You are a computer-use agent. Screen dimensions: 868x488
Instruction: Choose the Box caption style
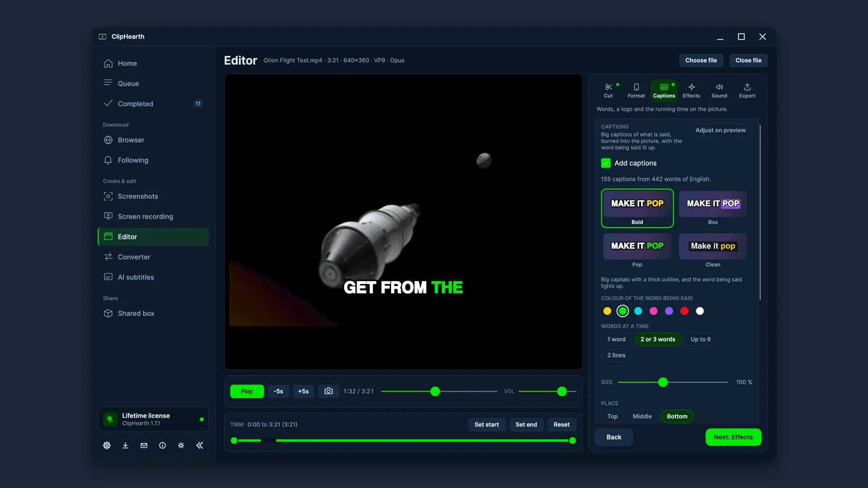point(713,208)
